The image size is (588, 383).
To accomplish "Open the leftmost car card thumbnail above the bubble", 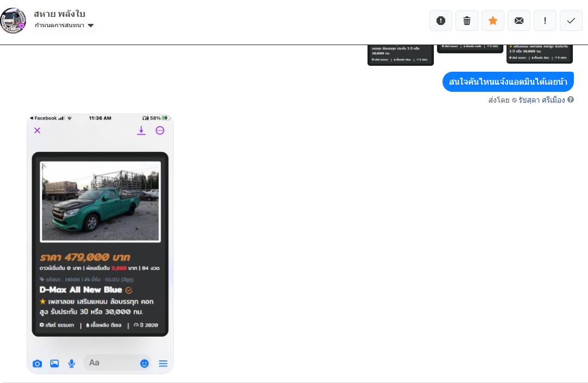I will [401, 55].
